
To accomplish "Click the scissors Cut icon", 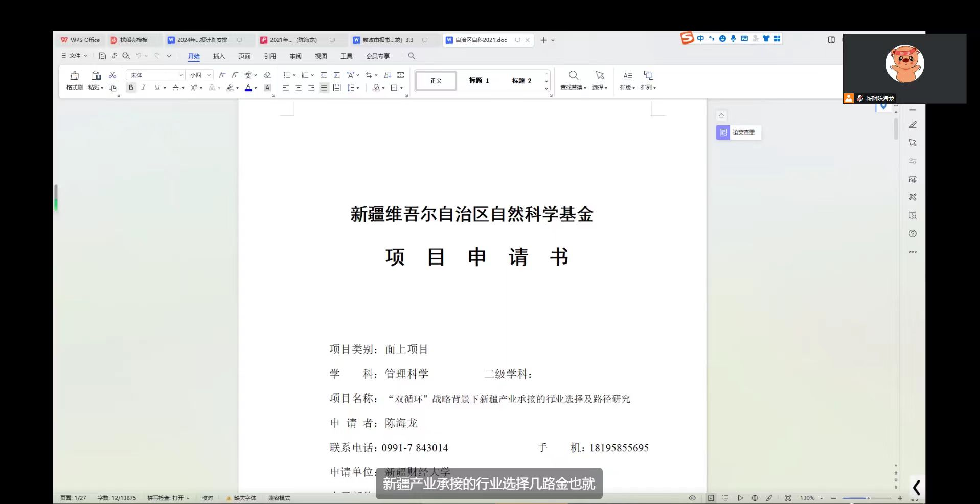I will 112,75.
